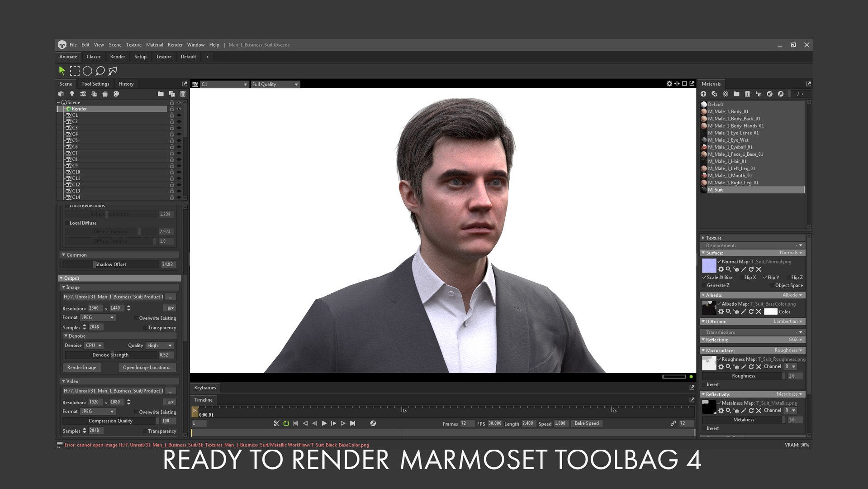Adjust the Shadow Offset slider
Screen dimensions: 868x489
tap(111, 264)
